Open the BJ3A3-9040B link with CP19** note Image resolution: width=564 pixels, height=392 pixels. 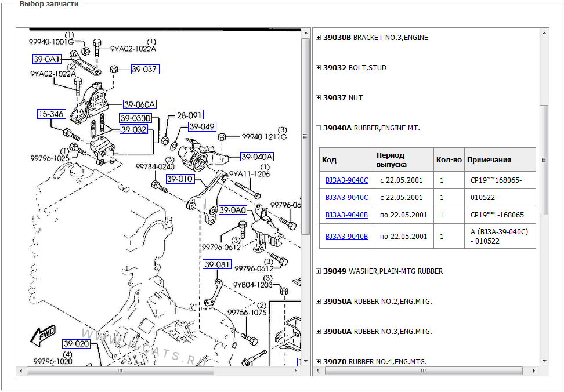click(x=346, y=215)
